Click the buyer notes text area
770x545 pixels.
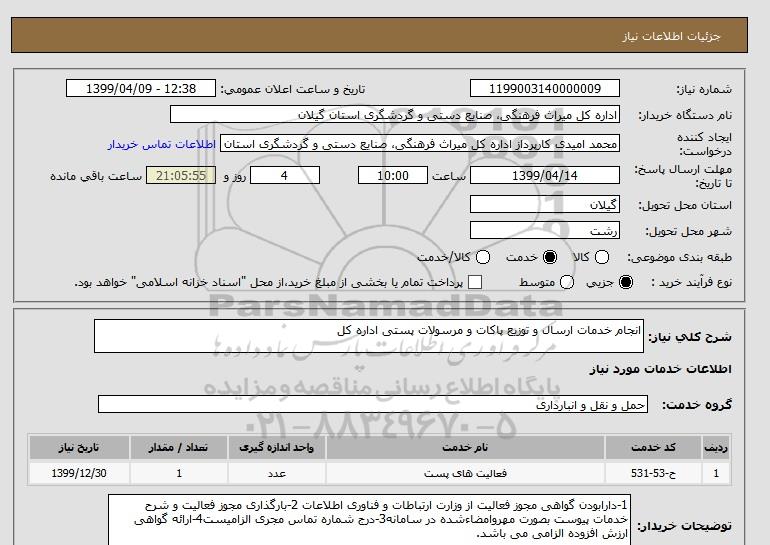pyautogui.click(x=369, y=520)
